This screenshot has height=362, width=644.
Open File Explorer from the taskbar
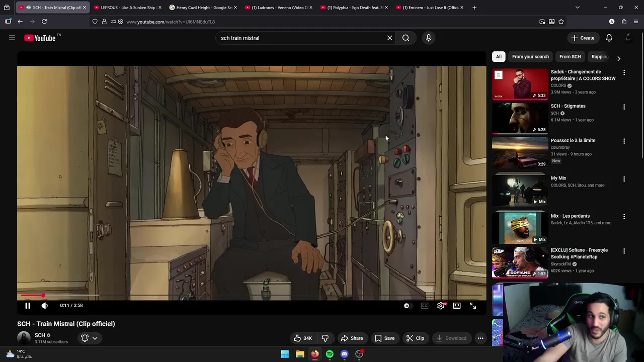point(300,354)
